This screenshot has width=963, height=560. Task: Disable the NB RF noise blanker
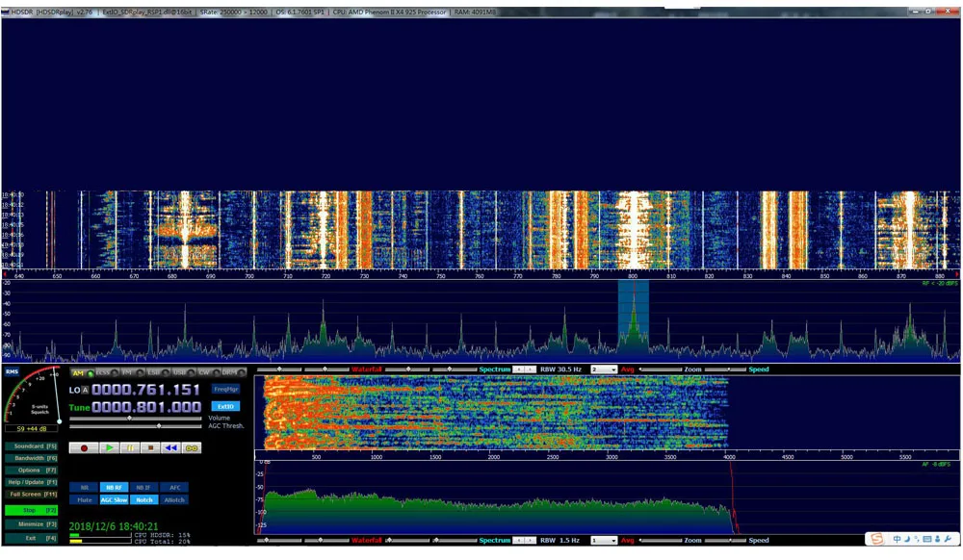(x=114, y=488)
